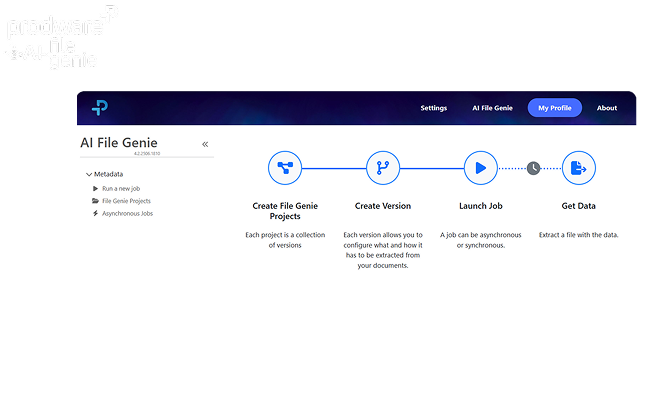Screen dimensions: 649x419
Task: Open Asynchronous Jobs in the sidebar
Action: pos(127,213)
